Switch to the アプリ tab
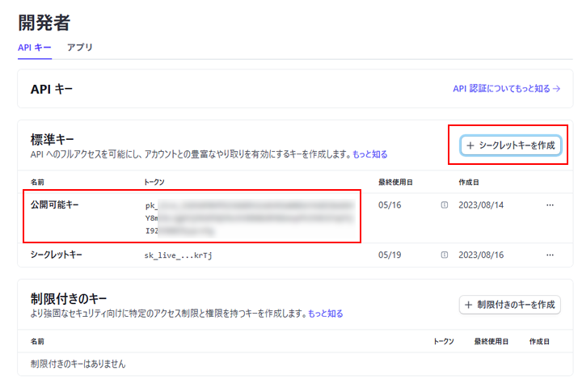This screenshot has height=392, width=578. [x=79, y=48]
